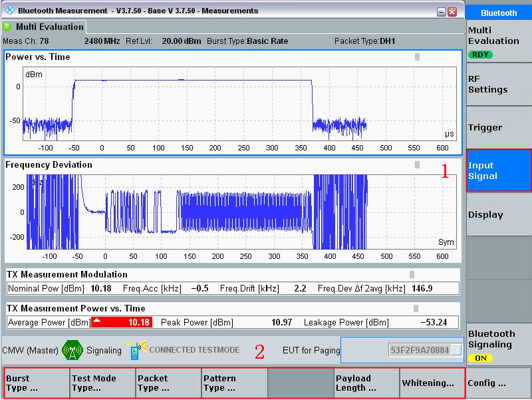532x400 pixels.
Task: Click the Nominal Pow value 10.18
Action: tap(101, 289)
